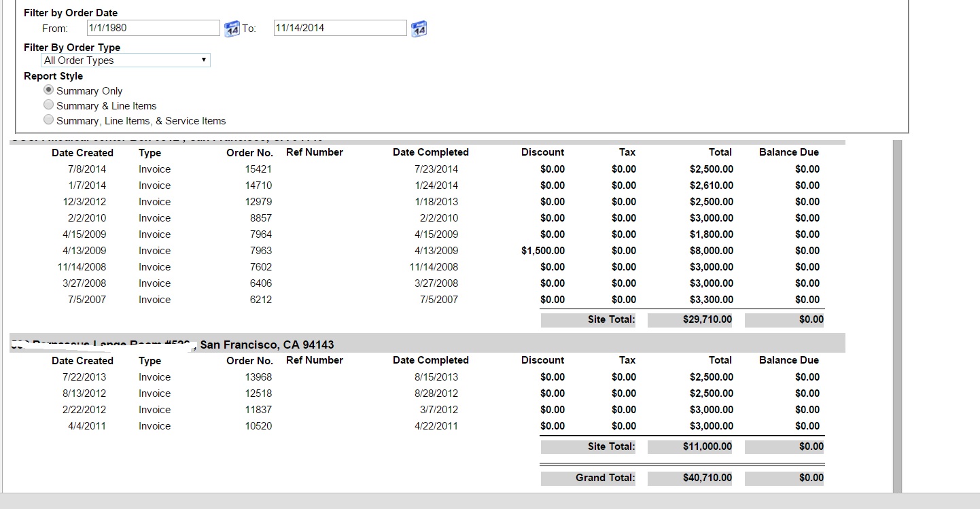Click order number 12518

pyautogui.click(x=258, y=393)
